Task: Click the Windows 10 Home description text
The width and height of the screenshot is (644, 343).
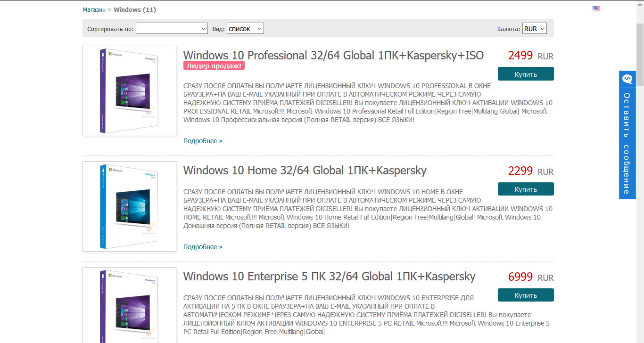Action: [x=368, y=209]
